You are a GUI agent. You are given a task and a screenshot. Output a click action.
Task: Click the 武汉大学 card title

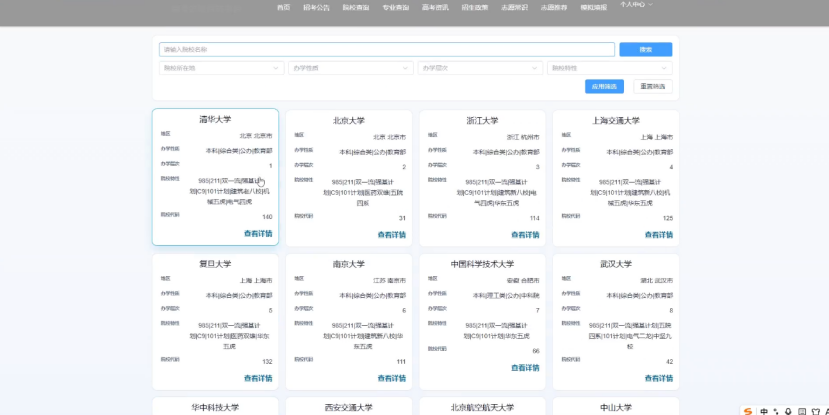616,264
